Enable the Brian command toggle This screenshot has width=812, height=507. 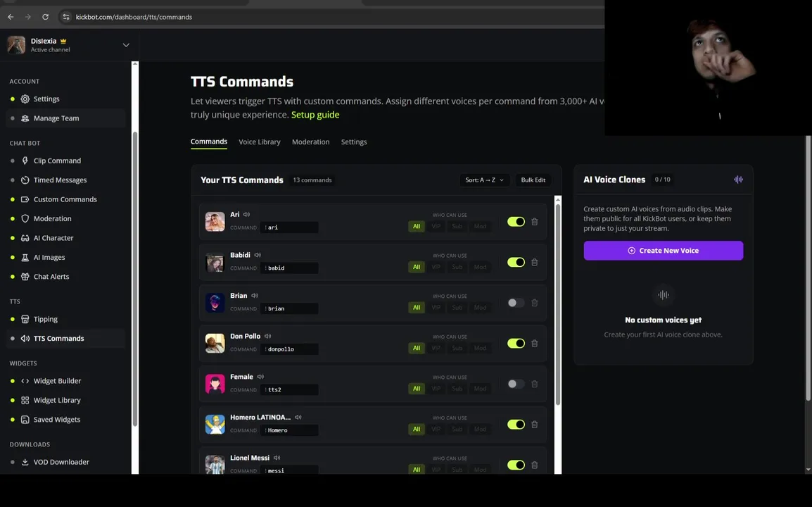pyautogui.click(x=516, y=303)
